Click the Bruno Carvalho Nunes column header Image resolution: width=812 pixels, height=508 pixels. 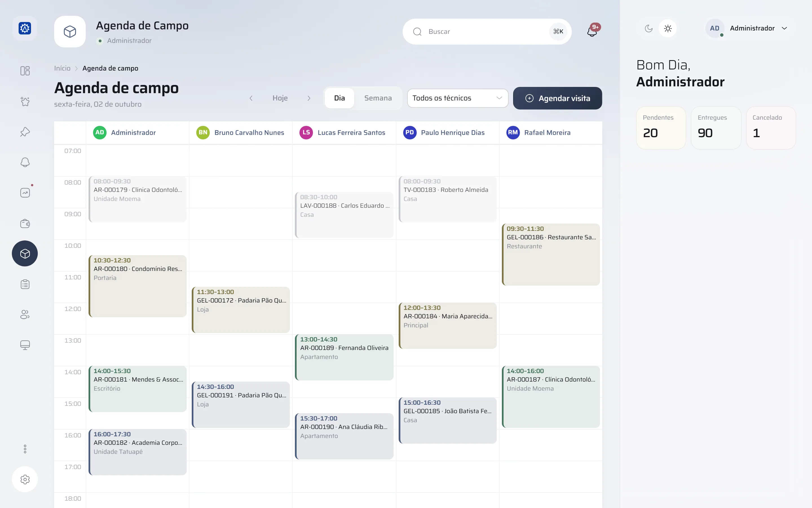click(240, 133)
